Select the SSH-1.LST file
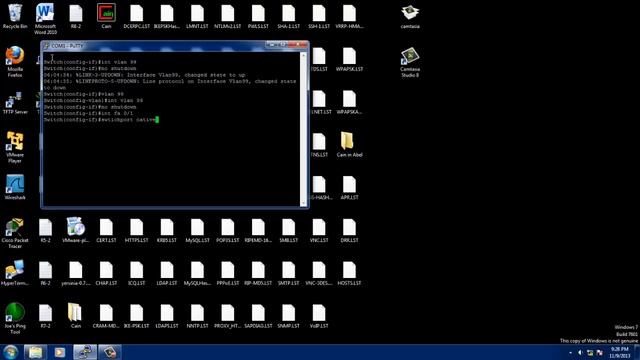640x360 pixels. (x=319, y=16)
